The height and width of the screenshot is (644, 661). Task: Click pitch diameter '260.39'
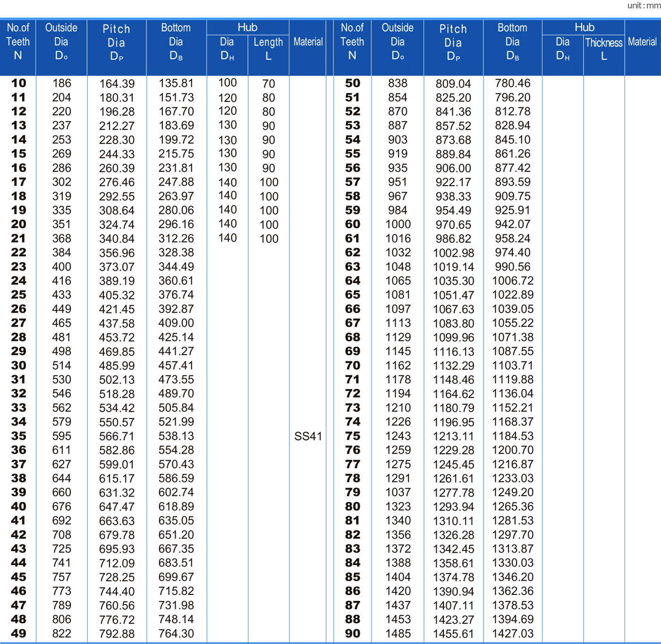click(x=117, y=169)
